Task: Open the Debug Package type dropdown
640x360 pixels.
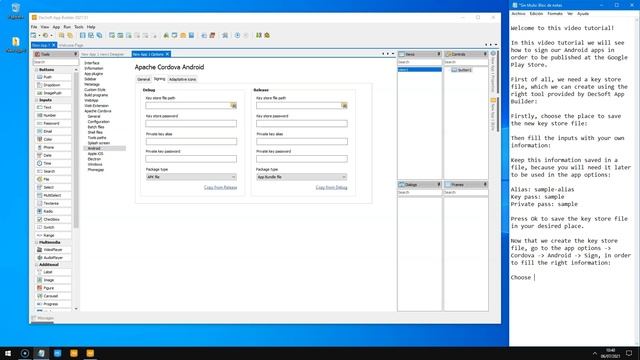Action: [x=191, y=177]
